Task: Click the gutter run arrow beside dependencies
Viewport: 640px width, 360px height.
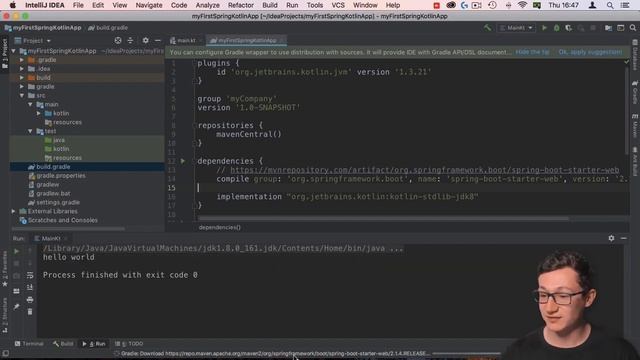Action: pos(183,161)
